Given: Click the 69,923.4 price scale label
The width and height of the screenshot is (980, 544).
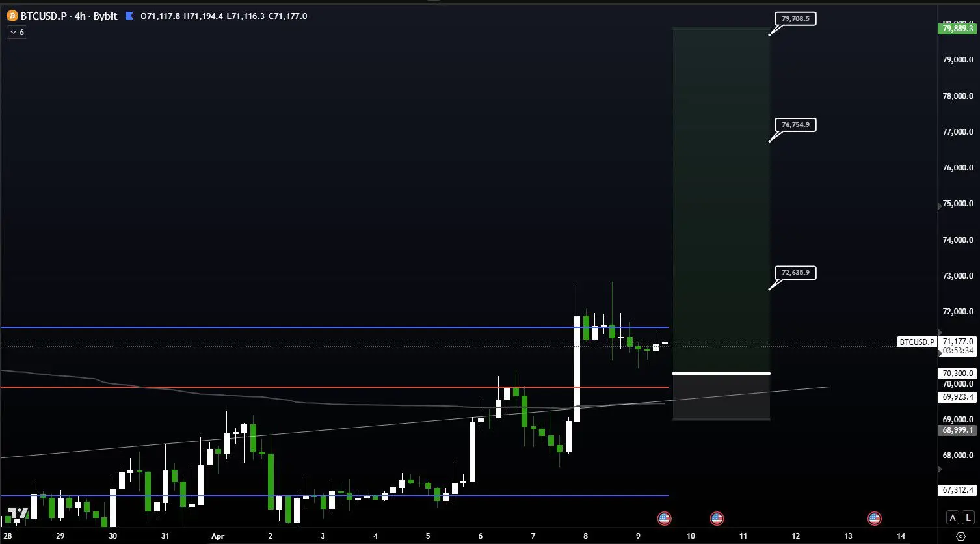Looking at the screenshot, I should pos(957,397).
